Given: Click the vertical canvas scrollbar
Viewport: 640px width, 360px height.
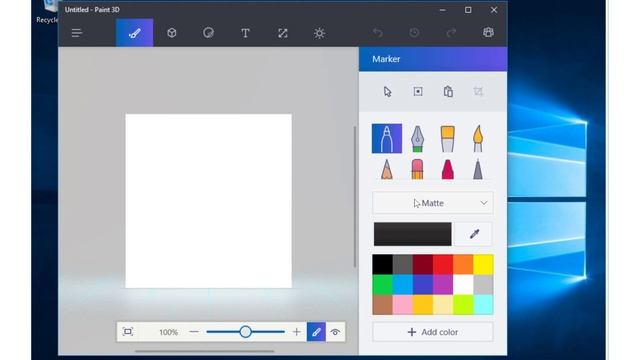Looking at the screenshot, I should (x=355, y=197).
